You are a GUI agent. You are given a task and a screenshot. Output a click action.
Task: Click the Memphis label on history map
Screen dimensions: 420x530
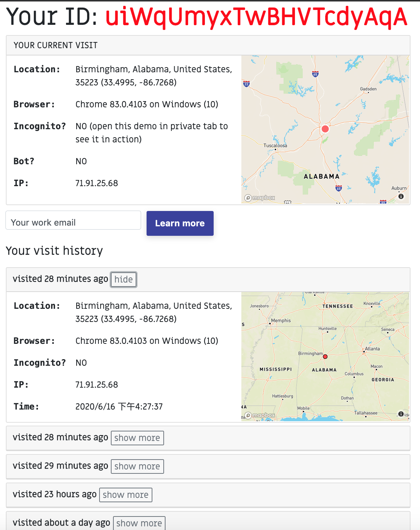pos(281,320)
